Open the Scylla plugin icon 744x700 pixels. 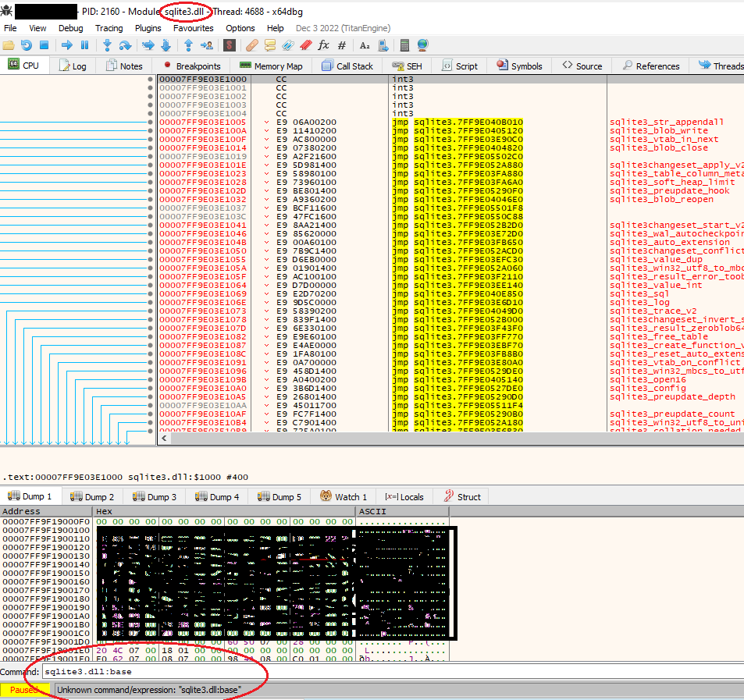230,45
